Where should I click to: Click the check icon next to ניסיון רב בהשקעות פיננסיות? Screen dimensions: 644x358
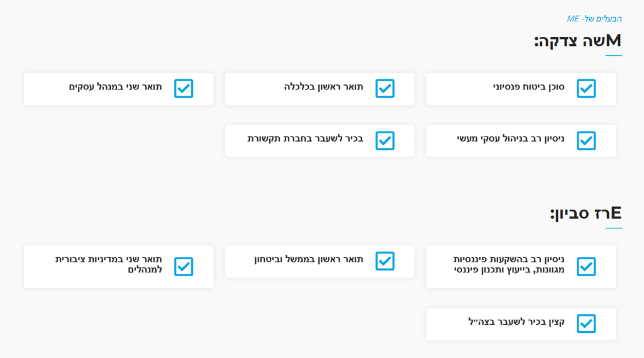586,267
